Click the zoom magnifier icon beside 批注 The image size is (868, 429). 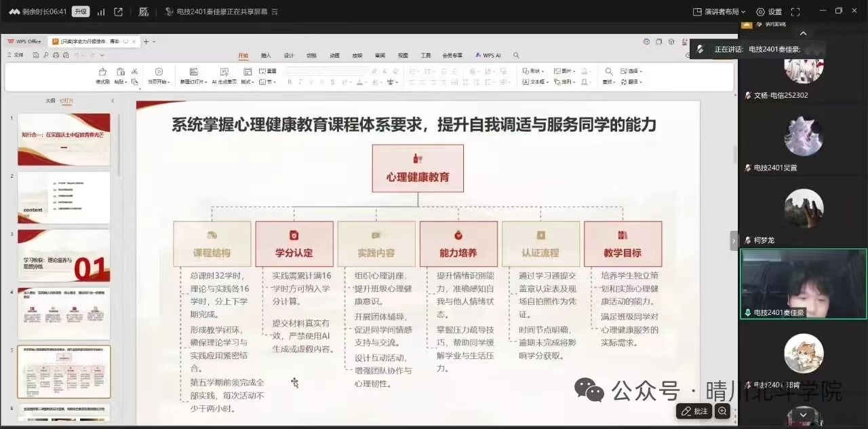(x=722, y=411)
